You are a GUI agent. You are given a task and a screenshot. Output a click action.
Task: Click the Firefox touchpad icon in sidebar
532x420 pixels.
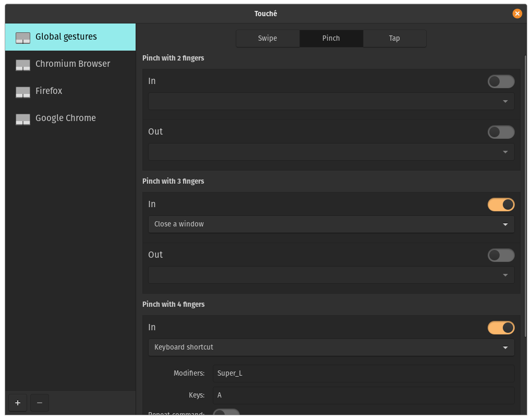23,92
